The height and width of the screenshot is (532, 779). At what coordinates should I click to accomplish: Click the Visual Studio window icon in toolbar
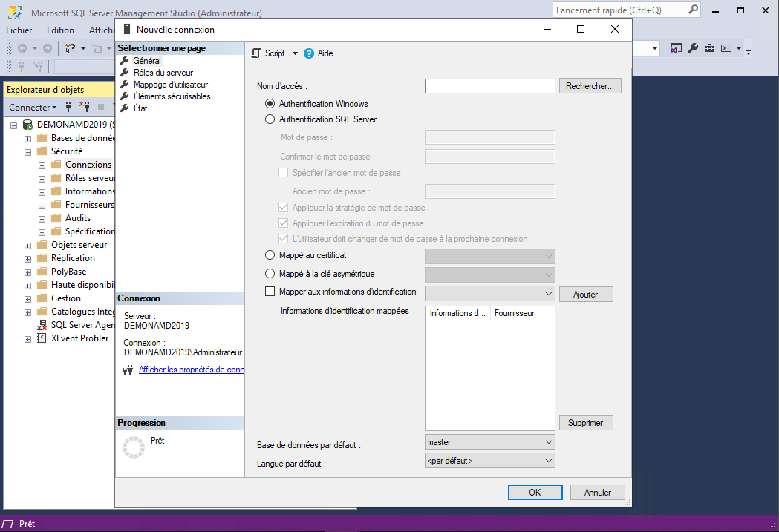(677, 48)
